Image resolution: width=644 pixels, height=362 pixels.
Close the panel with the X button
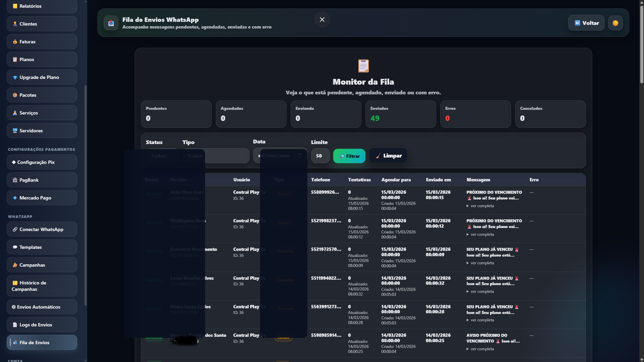322,19
